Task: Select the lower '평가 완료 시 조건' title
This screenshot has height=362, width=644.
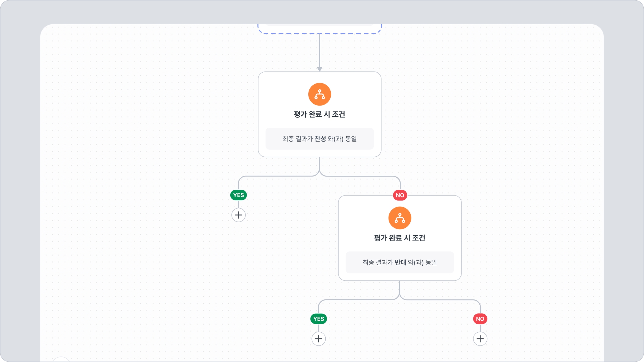Action: tap(400, 238)
